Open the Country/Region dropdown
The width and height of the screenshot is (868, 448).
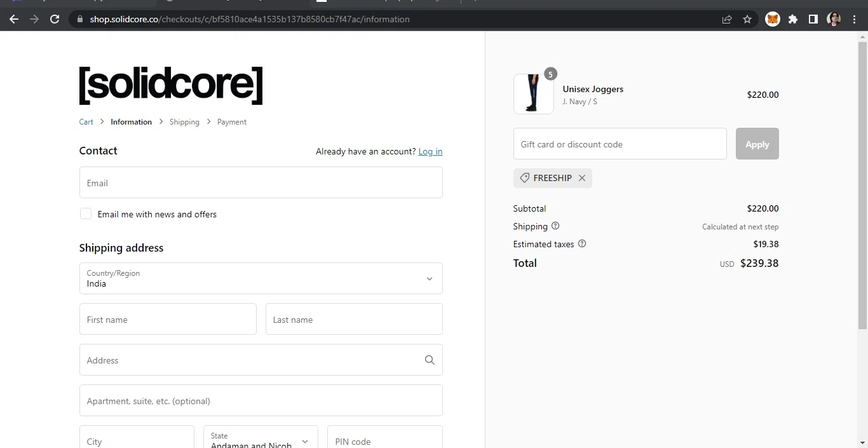261,278
